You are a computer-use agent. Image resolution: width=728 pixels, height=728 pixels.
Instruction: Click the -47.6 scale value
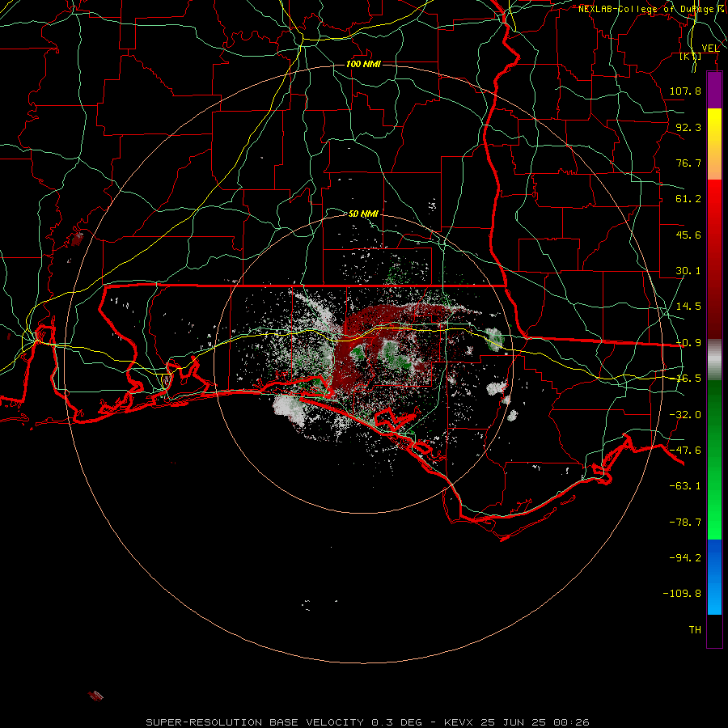685,451
